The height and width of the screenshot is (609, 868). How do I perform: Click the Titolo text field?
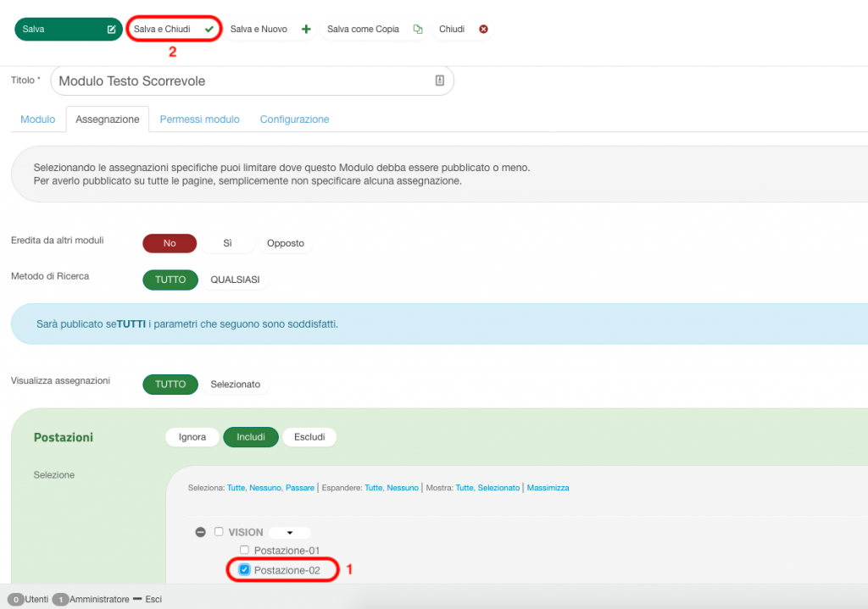pyautogui.click(x=253, y=80)
